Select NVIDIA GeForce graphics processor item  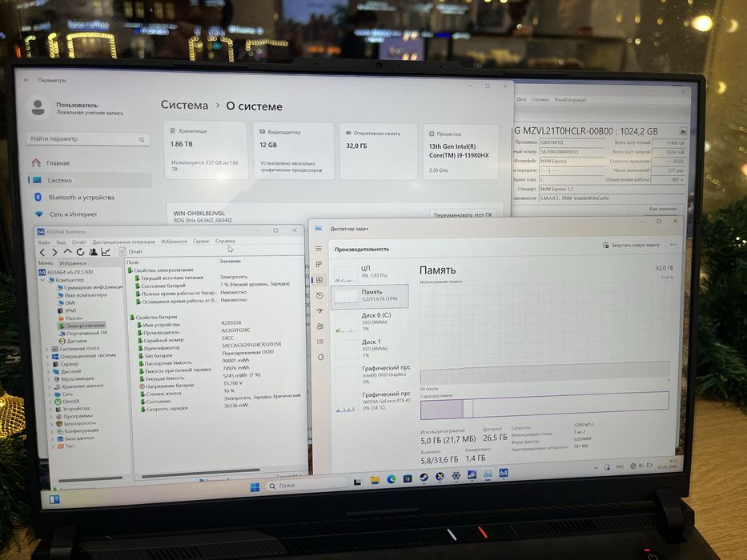point(371,401)
